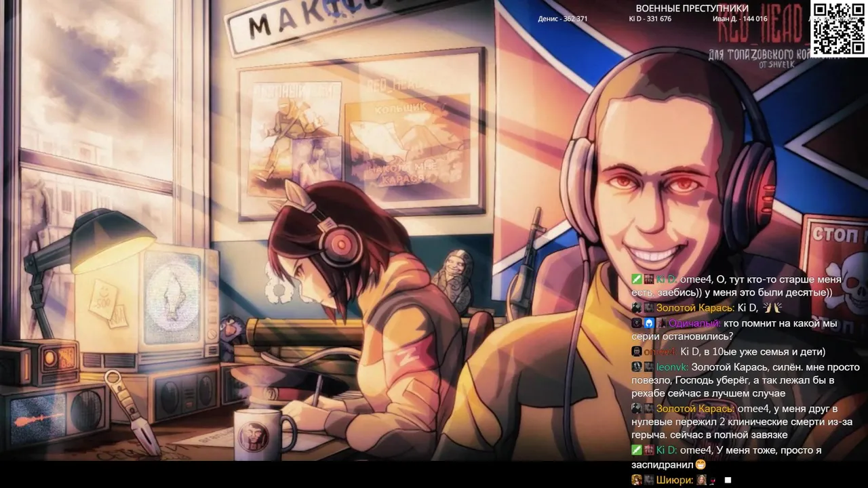Open leonvk username in chat

(672, 367)
